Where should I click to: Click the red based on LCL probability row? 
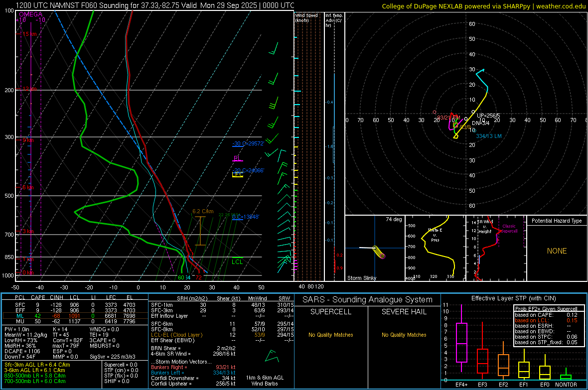click(x=546, y=320)
